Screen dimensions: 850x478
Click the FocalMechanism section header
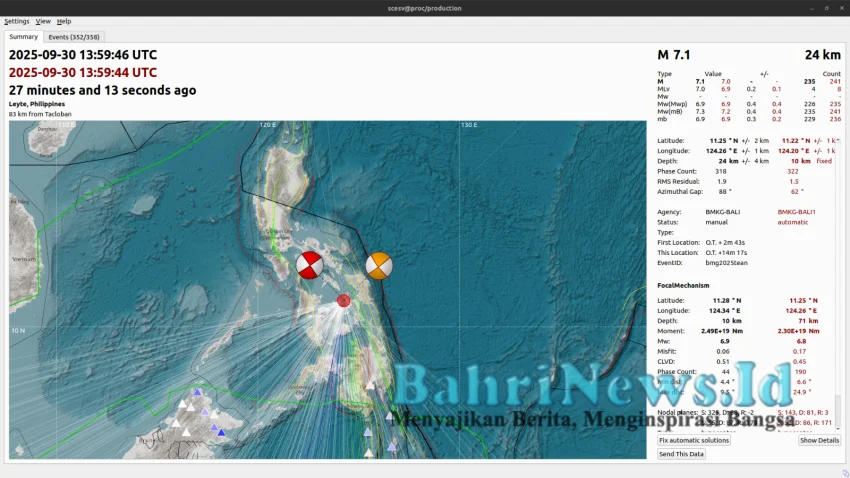click(x=683, y=286)
